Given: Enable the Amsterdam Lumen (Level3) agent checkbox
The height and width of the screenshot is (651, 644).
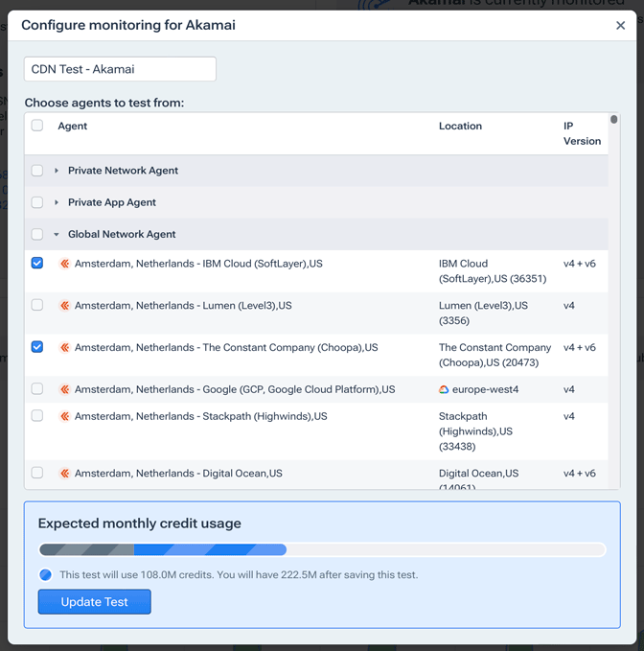Looking at the screenshot, I should click(x=37, y=305).
